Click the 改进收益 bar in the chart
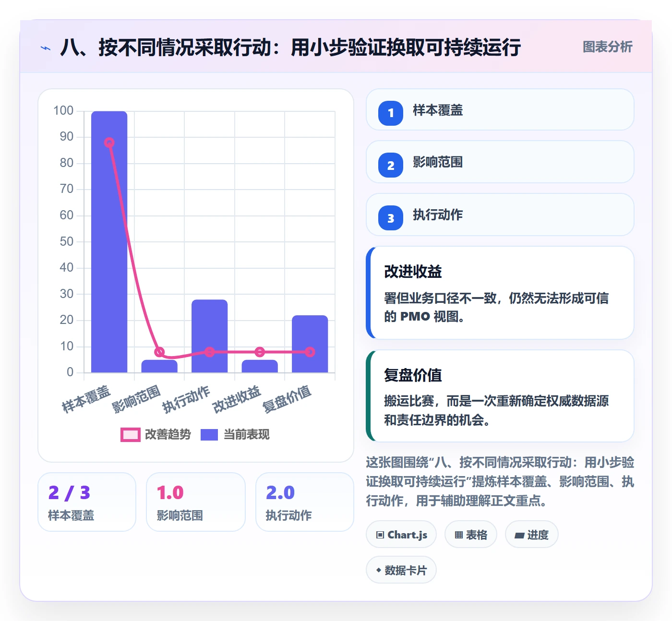The image size is (672, 621). tap(260, 366)
